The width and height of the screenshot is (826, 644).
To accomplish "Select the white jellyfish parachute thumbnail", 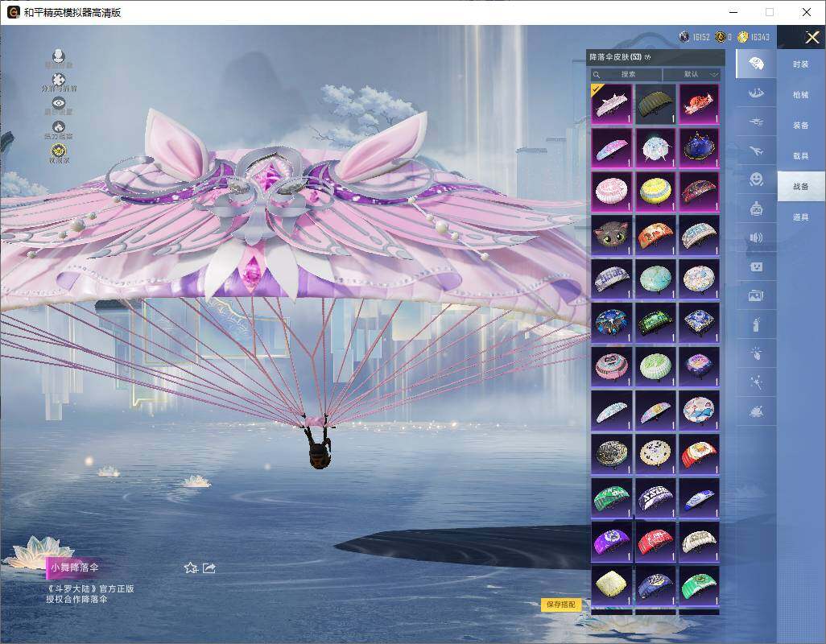I will tap(655, 148).
